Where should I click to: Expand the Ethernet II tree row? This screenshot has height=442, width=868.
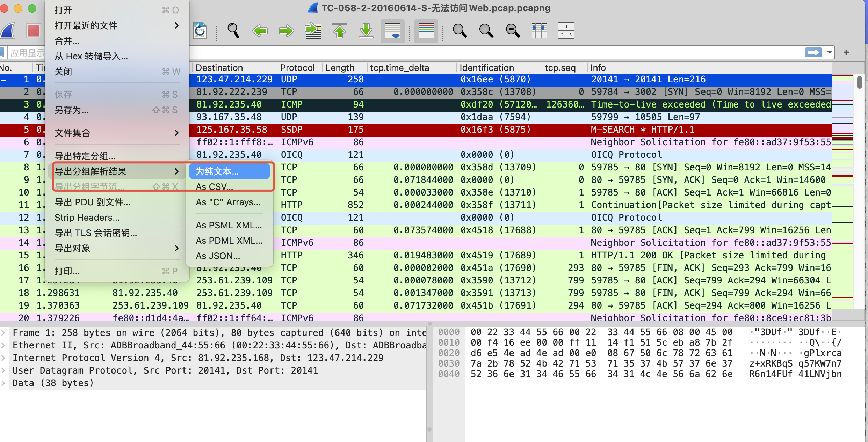tap(3, 345)
